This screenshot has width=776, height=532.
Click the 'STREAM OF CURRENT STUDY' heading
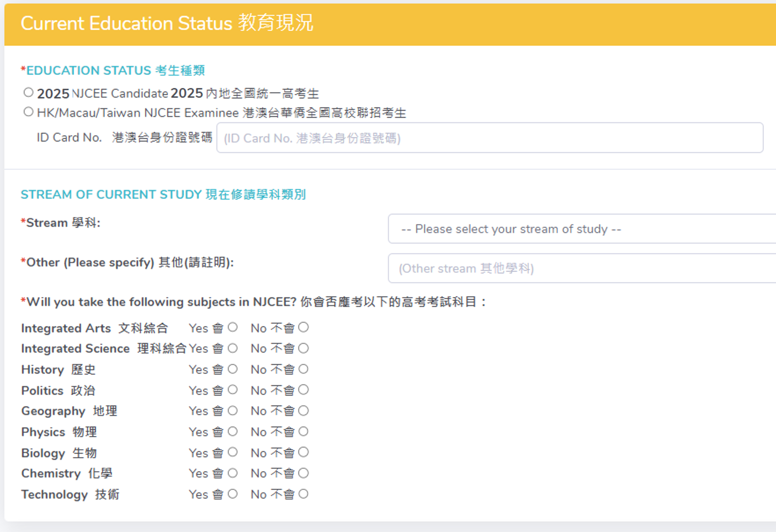click(x=111, y=194)
